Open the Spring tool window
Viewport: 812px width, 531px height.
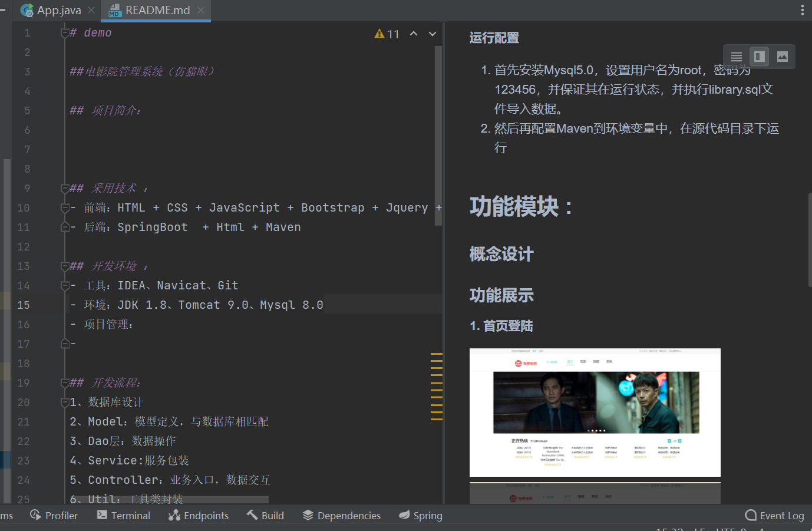[421, 516]
